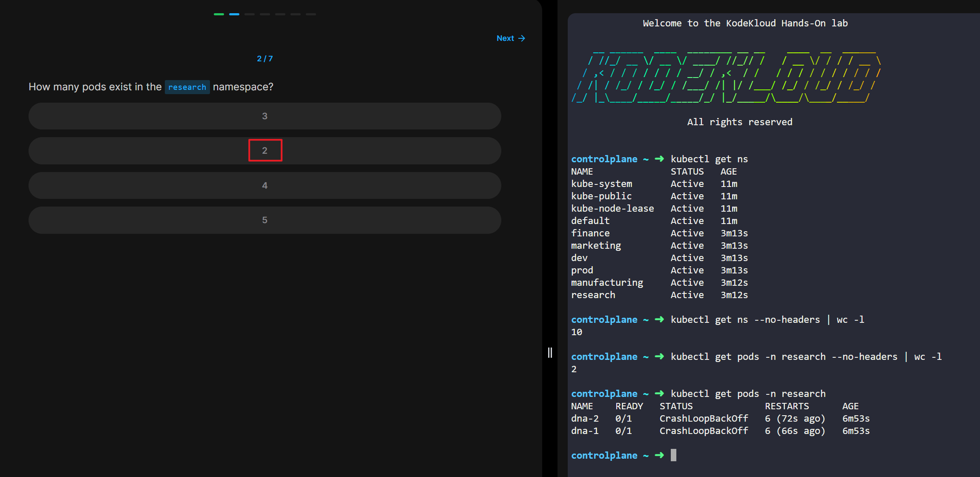
Task: Click the research namespace code tag
Action: (x=187, y=87)
